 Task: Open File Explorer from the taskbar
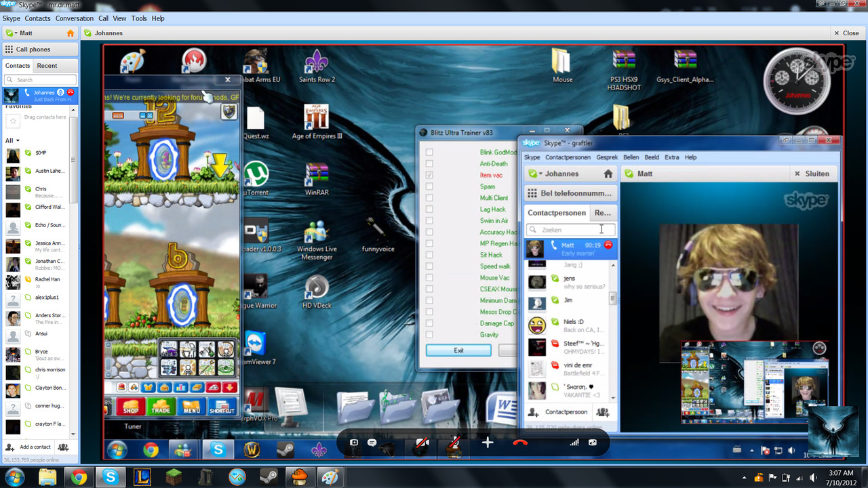[47, 477]
